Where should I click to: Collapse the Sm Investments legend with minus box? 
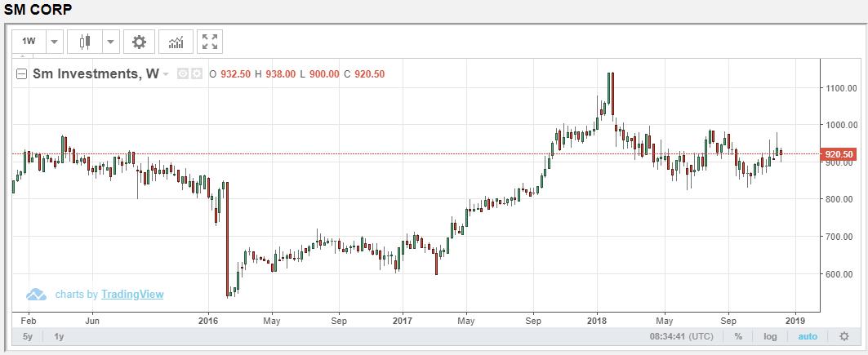pyautogui.click(x=23, y=74)
